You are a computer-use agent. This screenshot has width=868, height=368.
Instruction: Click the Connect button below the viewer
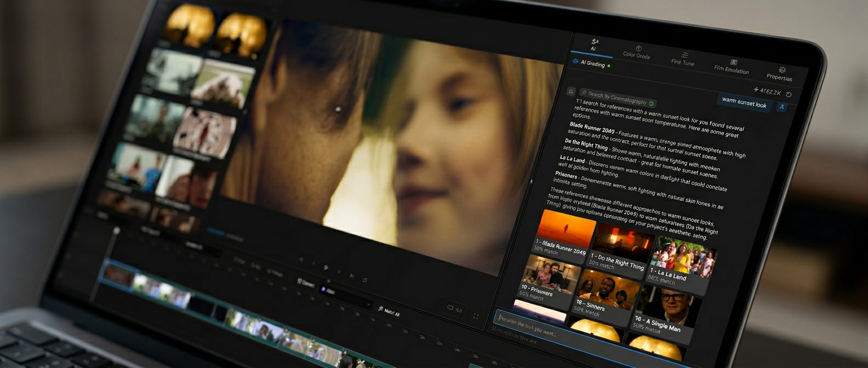click(x=306, y=283)
